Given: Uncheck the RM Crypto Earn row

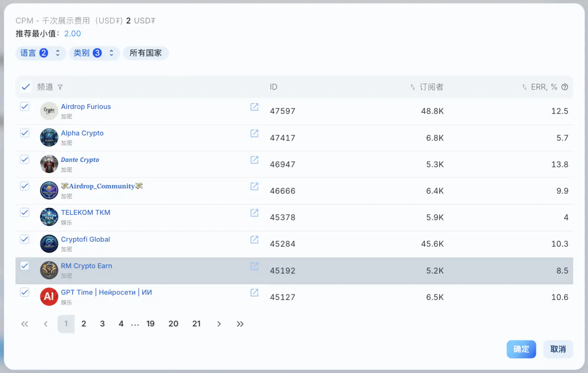Looking at the screenshot, I should point(25,266).
